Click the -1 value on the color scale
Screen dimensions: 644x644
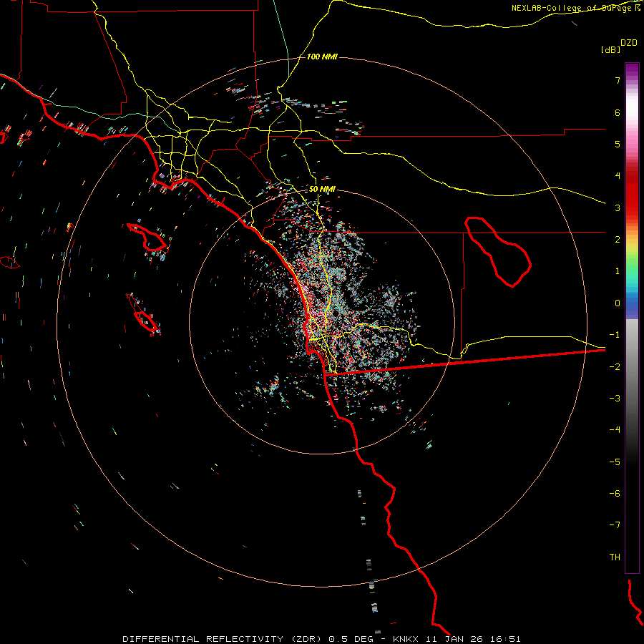(615, 335)
